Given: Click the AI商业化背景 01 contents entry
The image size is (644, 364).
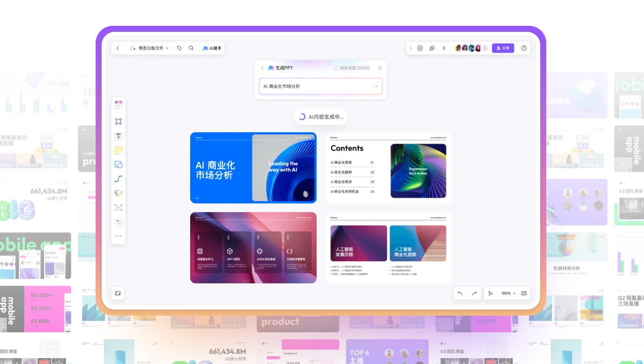Looking at the screenshot, I should (352, 162).
